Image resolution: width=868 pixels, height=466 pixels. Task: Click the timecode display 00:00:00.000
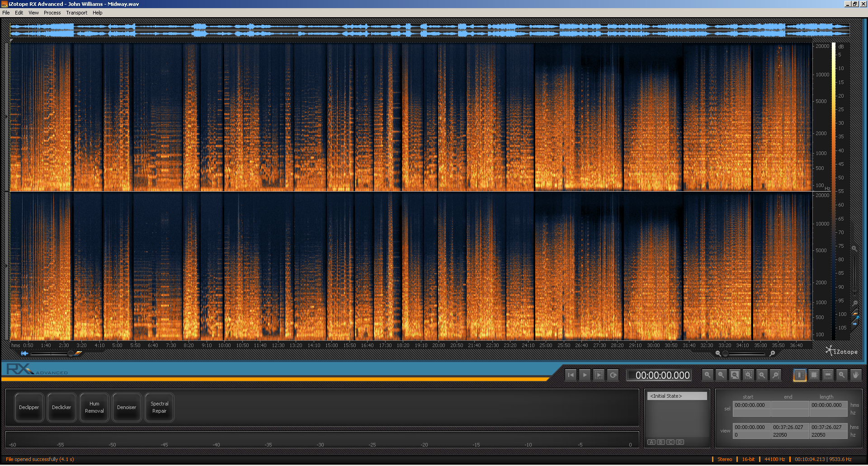point(658,375)
